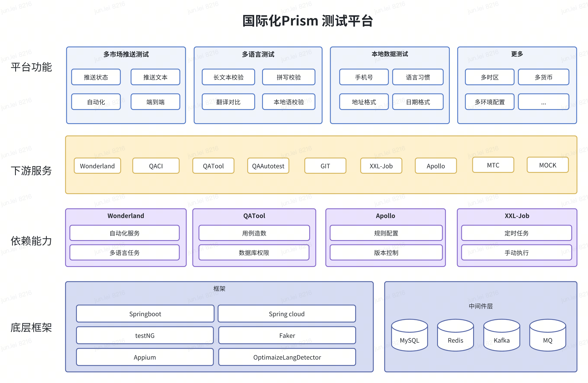Click the 翻译对比 box
The width and height of the screenshot is (588, 383).
click(x=228, y=102)
